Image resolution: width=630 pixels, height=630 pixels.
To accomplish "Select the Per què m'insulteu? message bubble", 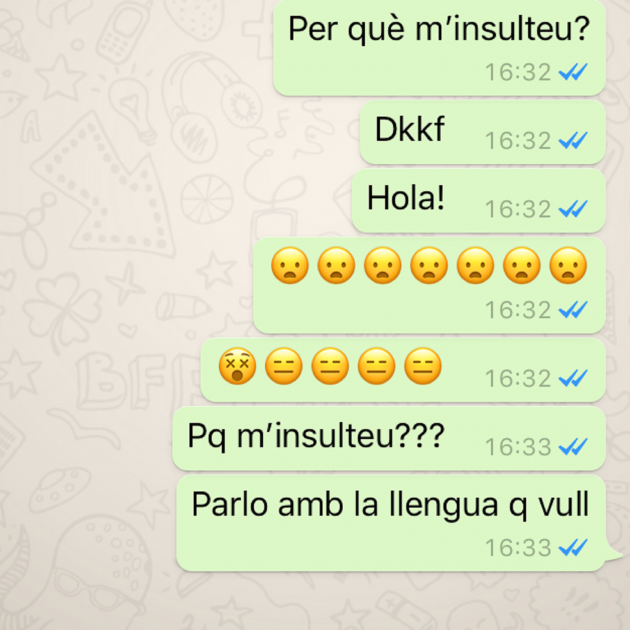I will [439, 47].
